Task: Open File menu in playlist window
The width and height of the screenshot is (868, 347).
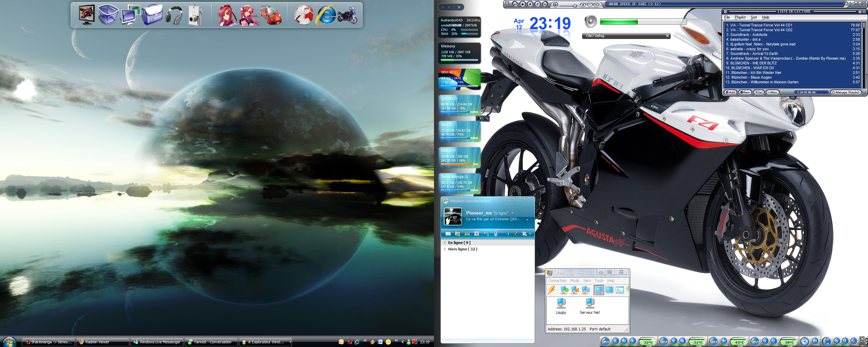Action: tap(727, 17)
